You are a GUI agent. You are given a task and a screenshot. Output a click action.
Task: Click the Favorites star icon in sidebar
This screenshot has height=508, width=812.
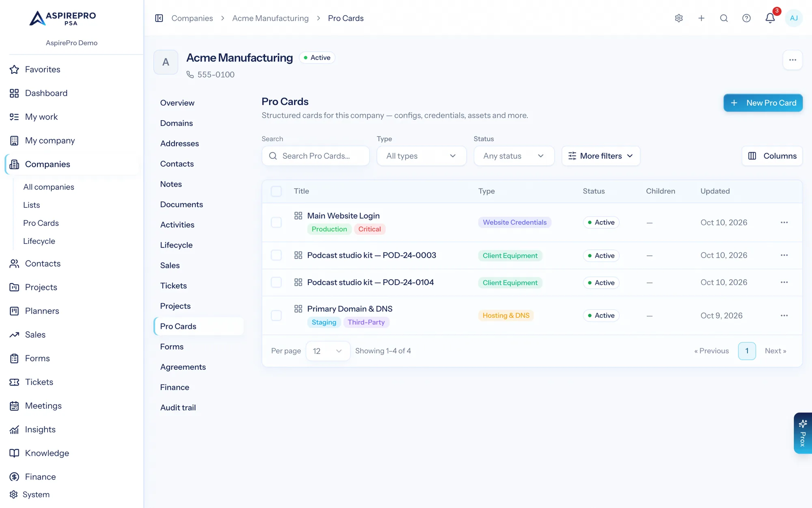[14, 69]
